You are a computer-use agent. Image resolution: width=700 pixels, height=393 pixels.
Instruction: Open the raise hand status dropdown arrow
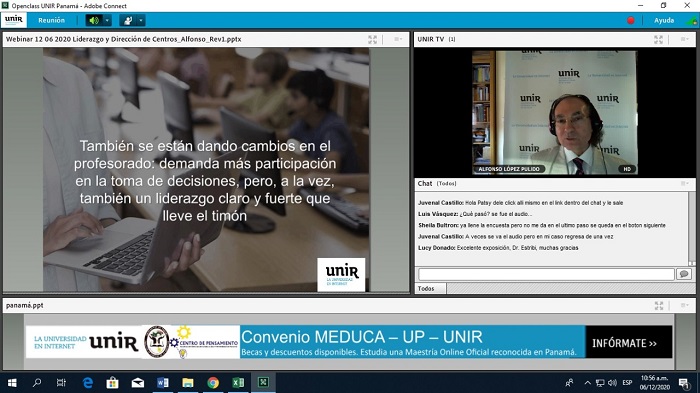pos(141,21)
